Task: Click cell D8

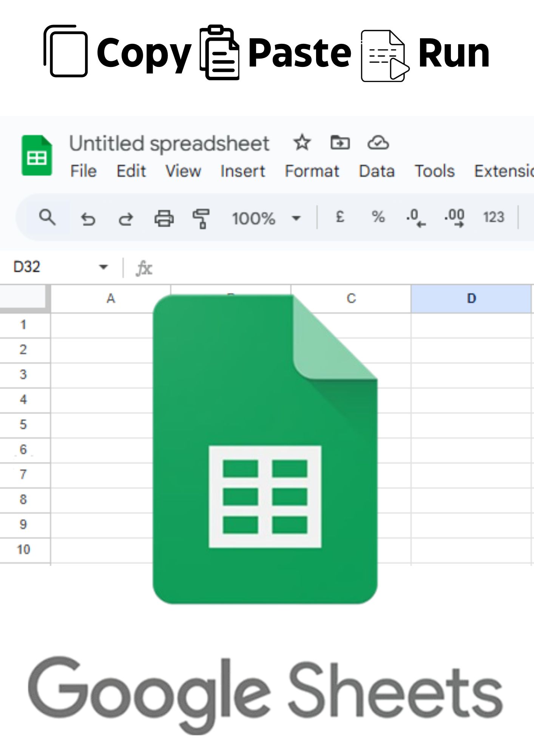Action: pos(471,500)
